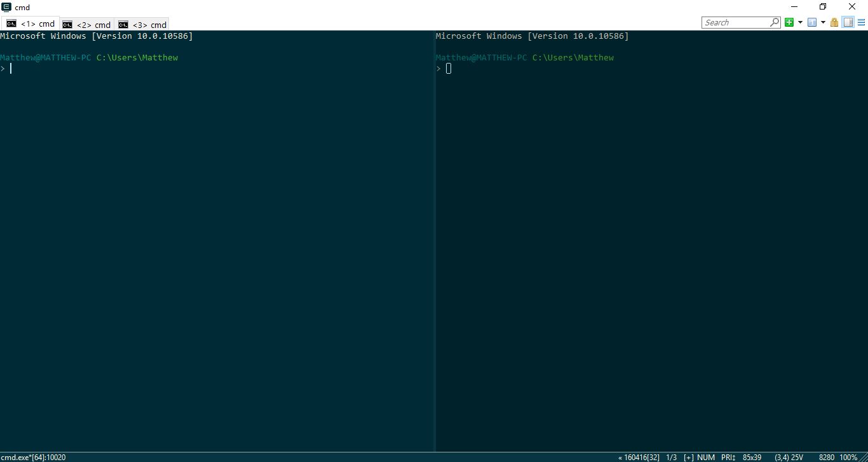Screen dimensions: 868x462
Task: Click the active console number icon
Action: (812, 22)
